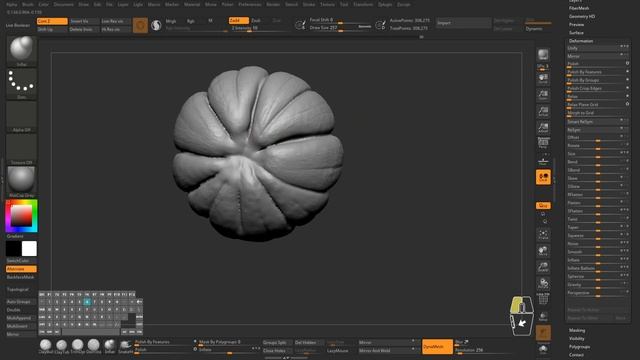Open the Material menu
Image resolution: width=640 pixels, height=360 pixels.
click(192, 4)
